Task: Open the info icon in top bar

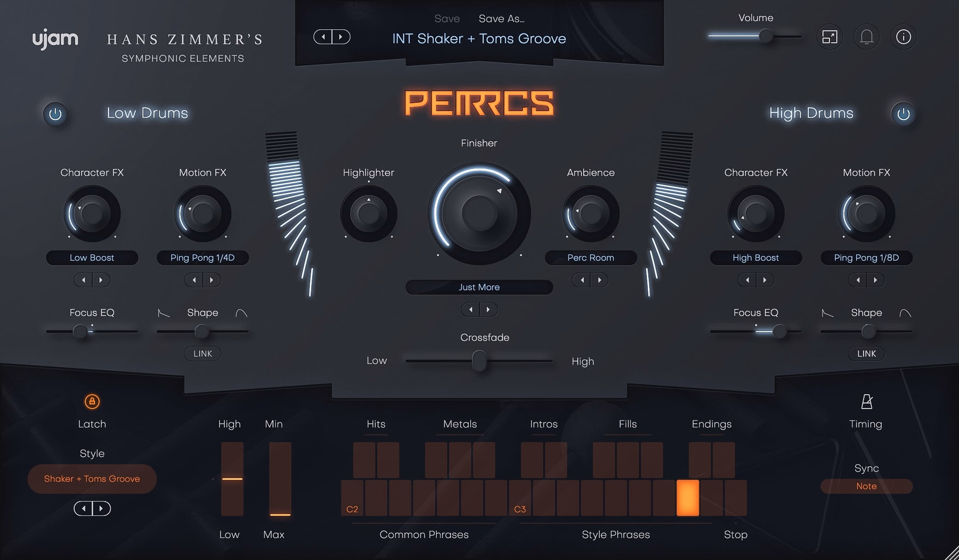Action: pyautogui.click(x=903, y=37)
